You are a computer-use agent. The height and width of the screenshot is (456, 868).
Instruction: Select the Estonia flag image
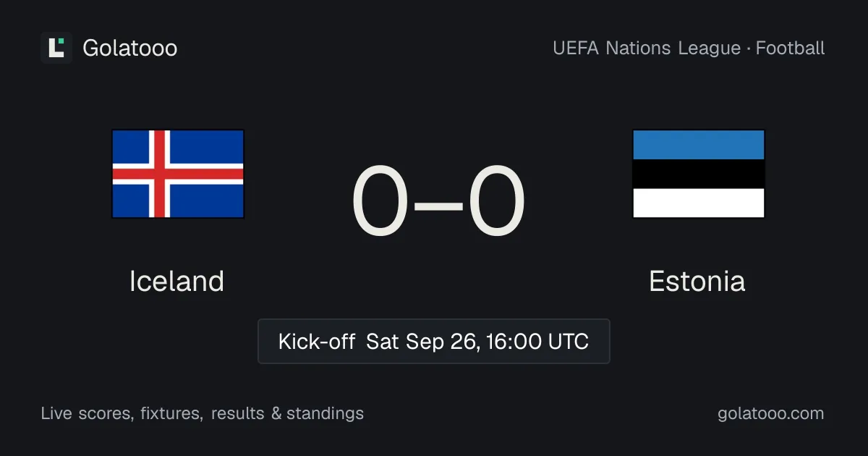coord(699,174)
